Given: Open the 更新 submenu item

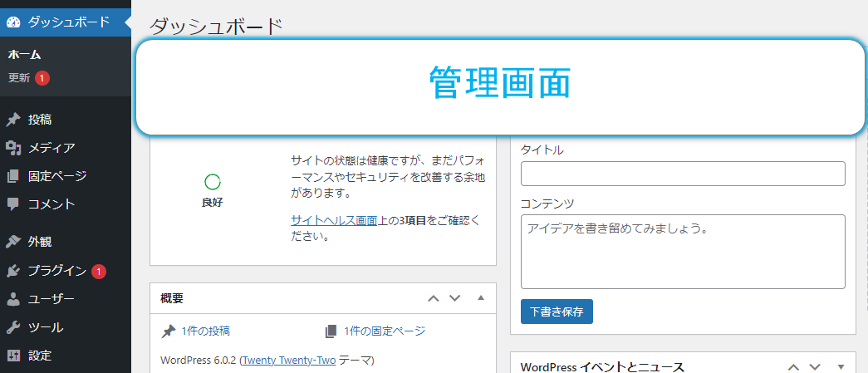Looking at the screenshot, I should coord(19,78).
